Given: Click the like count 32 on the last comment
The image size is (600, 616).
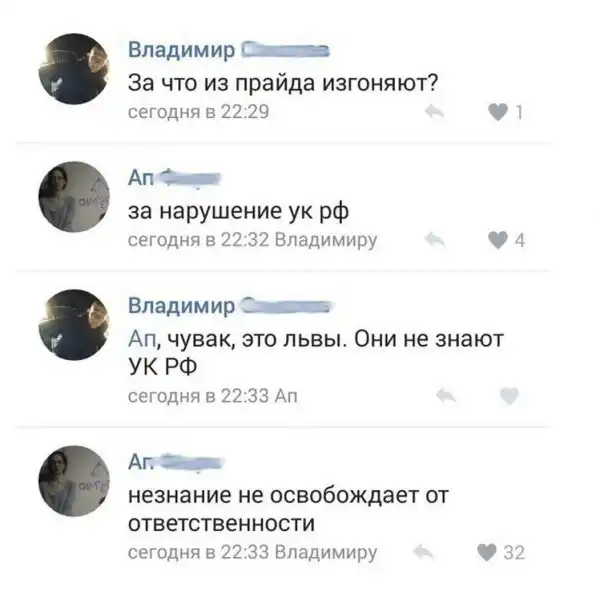Looking at the screenshot, I should [x=514, y=553].
